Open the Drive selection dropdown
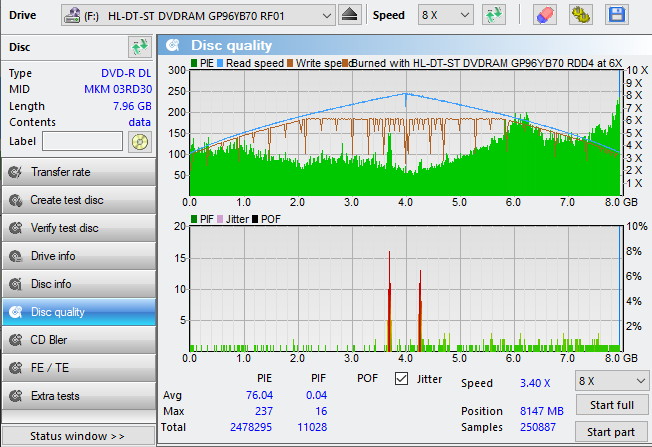 pos(198,15)
